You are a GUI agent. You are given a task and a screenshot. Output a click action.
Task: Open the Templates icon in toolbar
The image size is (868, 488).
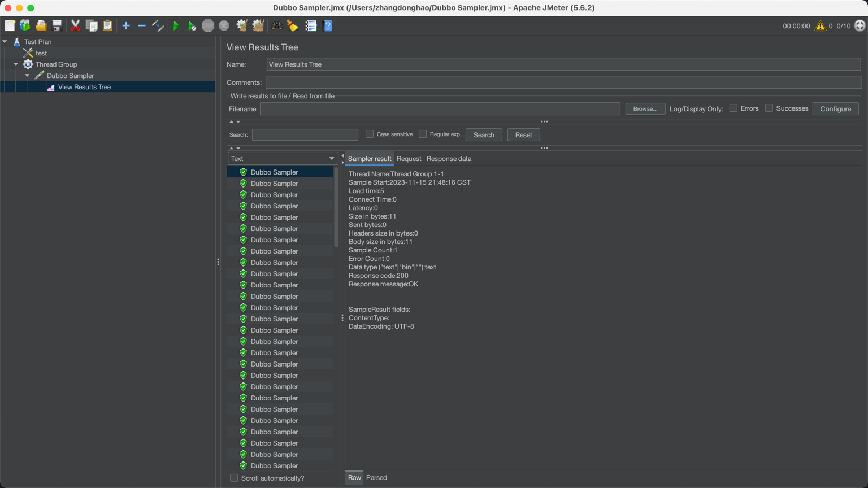pyautogui.click(x=25, y=25)
